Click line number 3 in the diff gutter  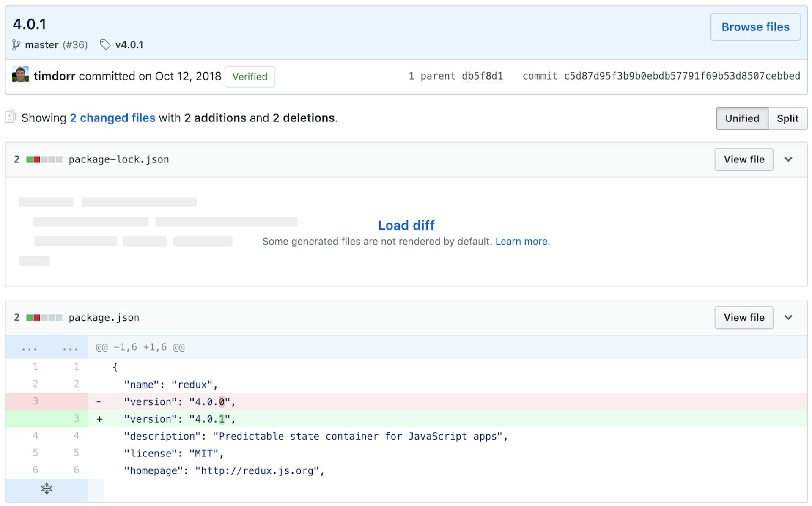point(36,401)
